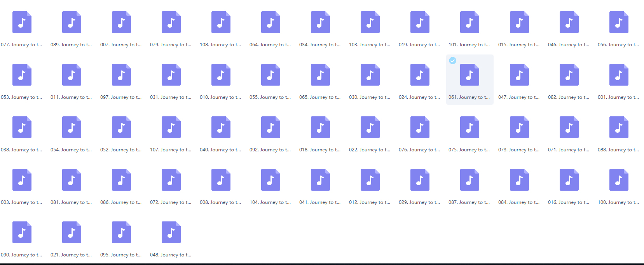Open the 100. Journey audio file icon
644x265 pixels.
coord(619,180)
